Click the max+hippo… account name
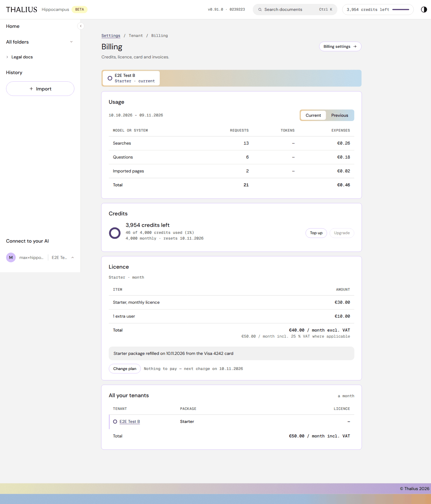The image size is (431, 504). [x=31, y=257]
